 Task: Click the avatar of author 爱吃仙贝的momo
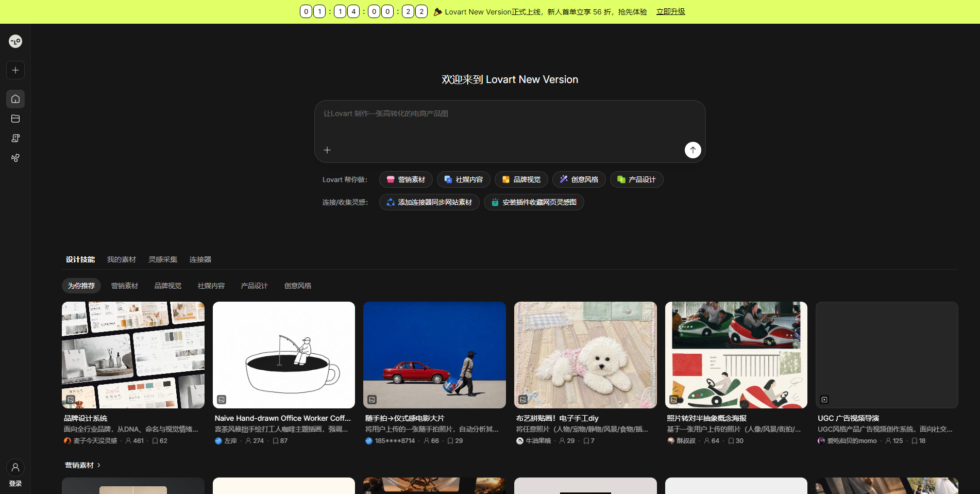[821, 441]
